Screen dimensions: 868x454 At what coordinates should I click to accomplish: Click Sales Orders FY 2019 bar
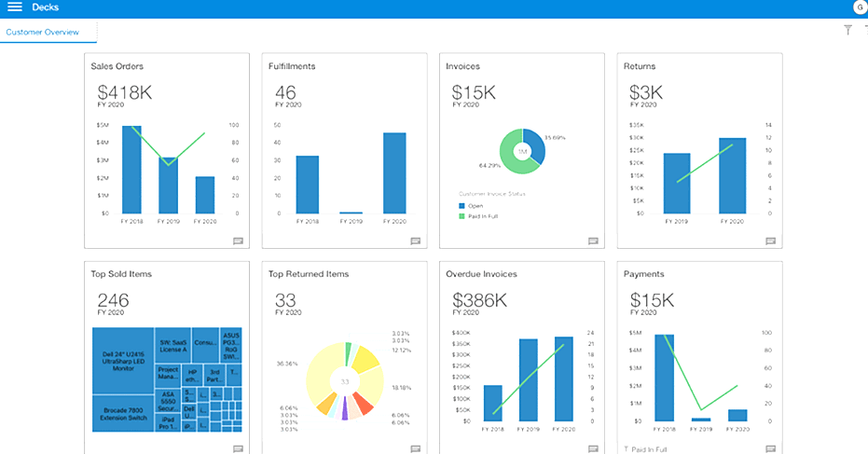pos(168,186)
